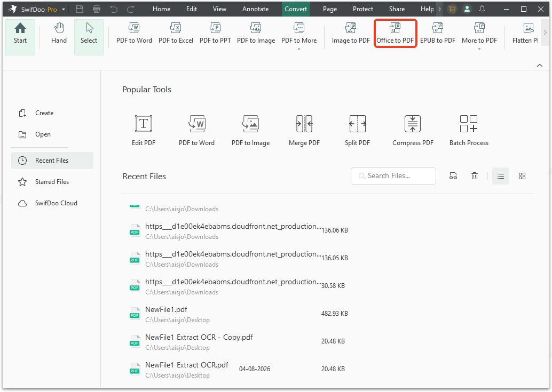Image resolution: width=552 pixels, height=392 pixels.
Task: Open the Merge PDF tool
Action: pyautogui.click(x=304, y=130)
